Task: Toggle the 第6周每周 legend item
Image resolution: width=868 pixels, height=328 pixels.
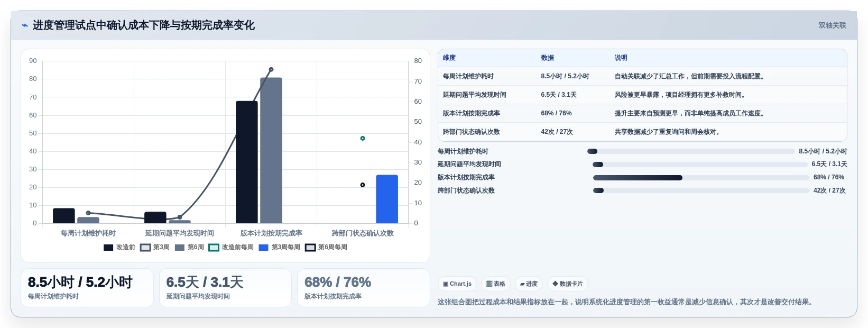Action: pyautogui.click(x=326, y=248)
